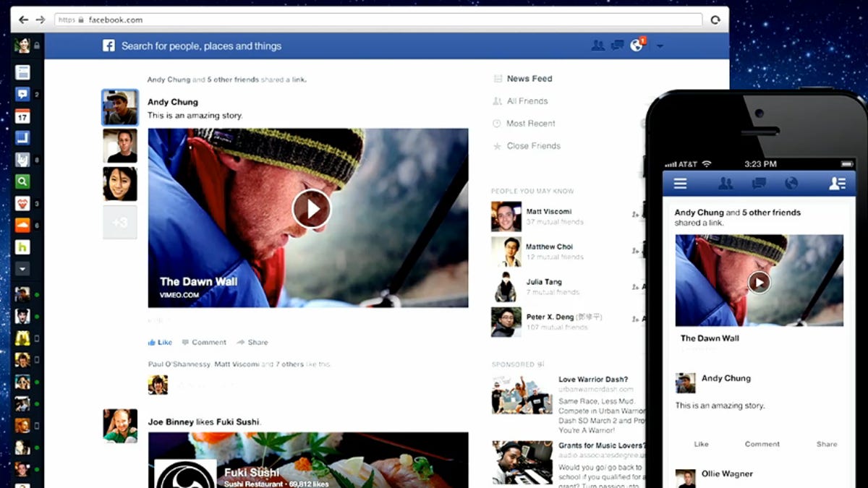Switch to Most Recent feed
Viewport: 868px width, 488px height.
[530, 124]
